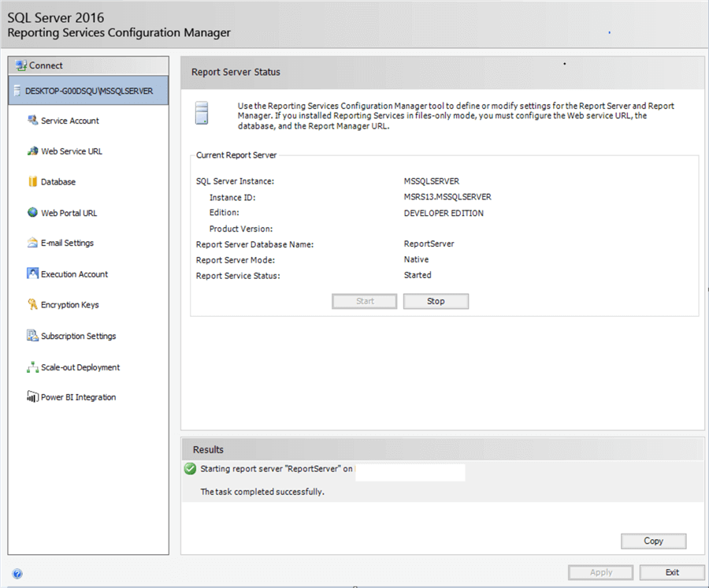Select the Encryption Keys key icon
Image resolution: width=709 pixels, height=588 pixels.
click(x=32, y=305)
